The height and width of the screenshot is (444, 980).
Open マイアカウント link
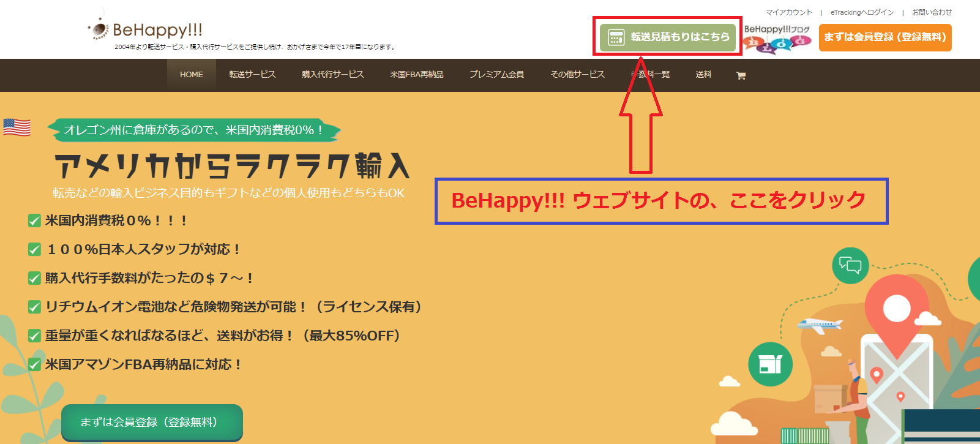click(x=789, y=12)
